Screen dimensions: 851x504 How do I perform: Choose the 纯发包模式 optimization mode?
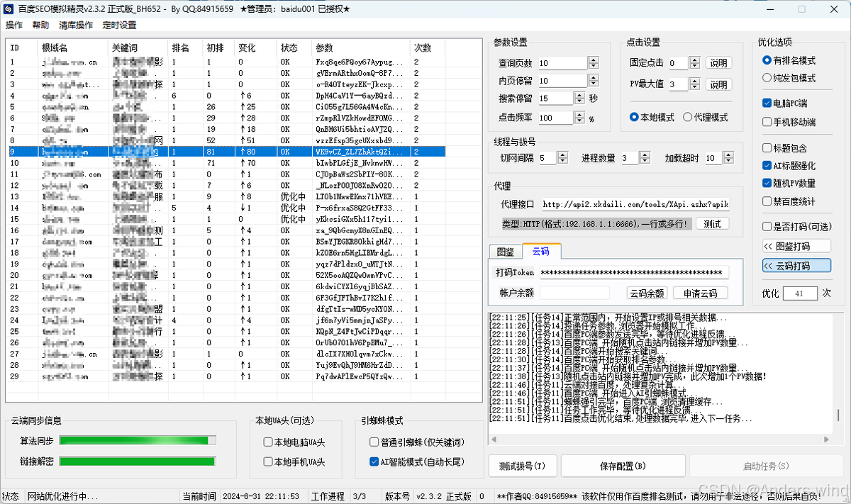(767, 78)
